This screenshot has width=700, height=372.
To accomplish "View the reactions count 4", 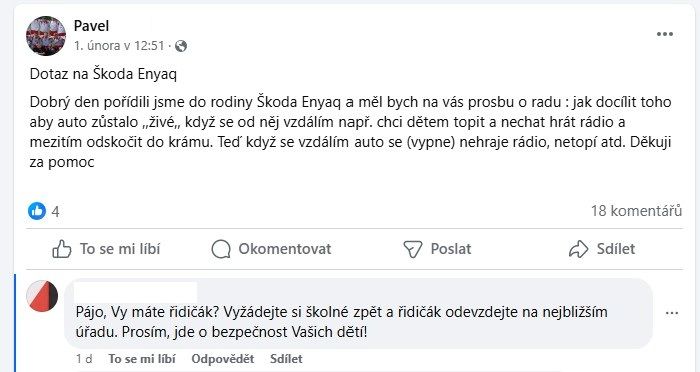I will (55, 211).
